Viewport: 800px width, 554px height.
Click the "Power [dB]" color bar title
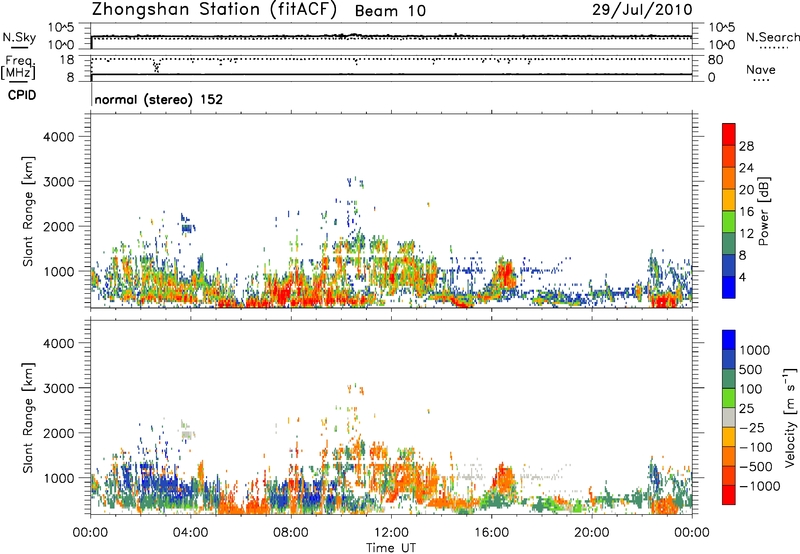[x=763, y=211]
